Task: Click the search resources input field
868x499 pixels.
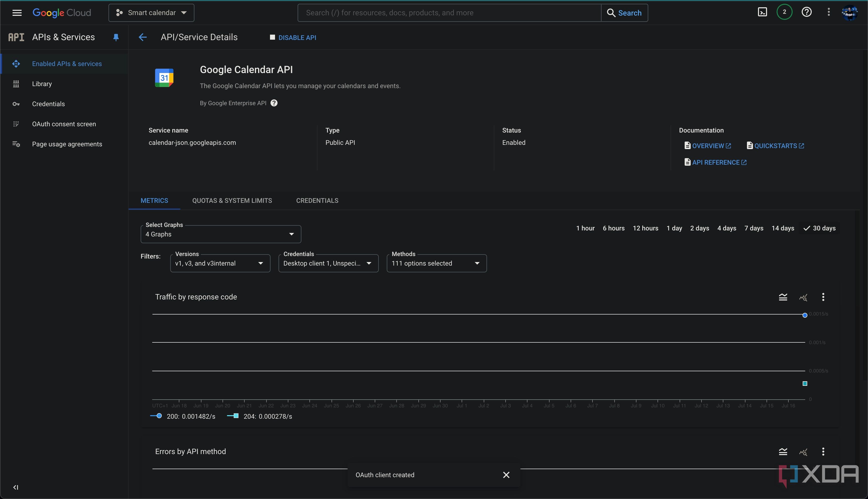Action: pyautogui.click(x=449, y=13)
